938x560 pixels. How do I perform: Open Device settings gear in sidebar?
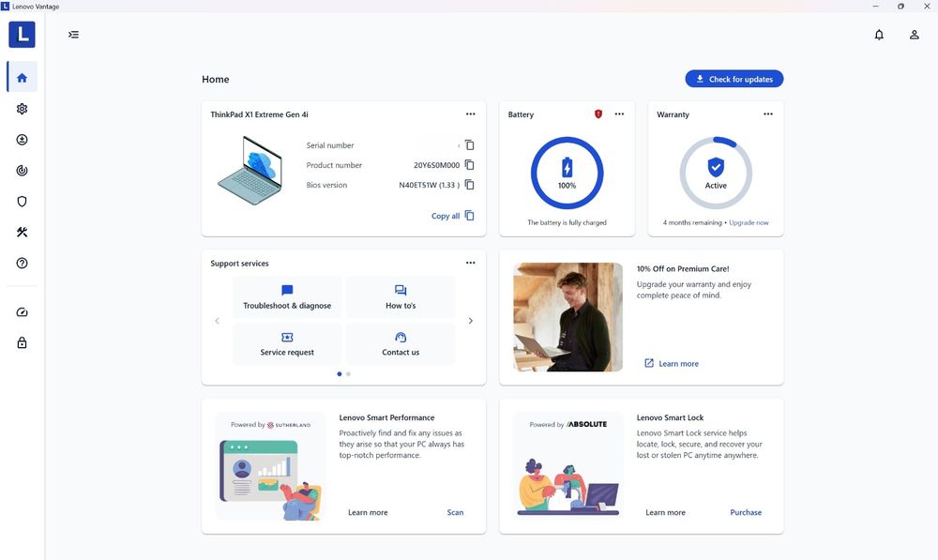(23, 109)
